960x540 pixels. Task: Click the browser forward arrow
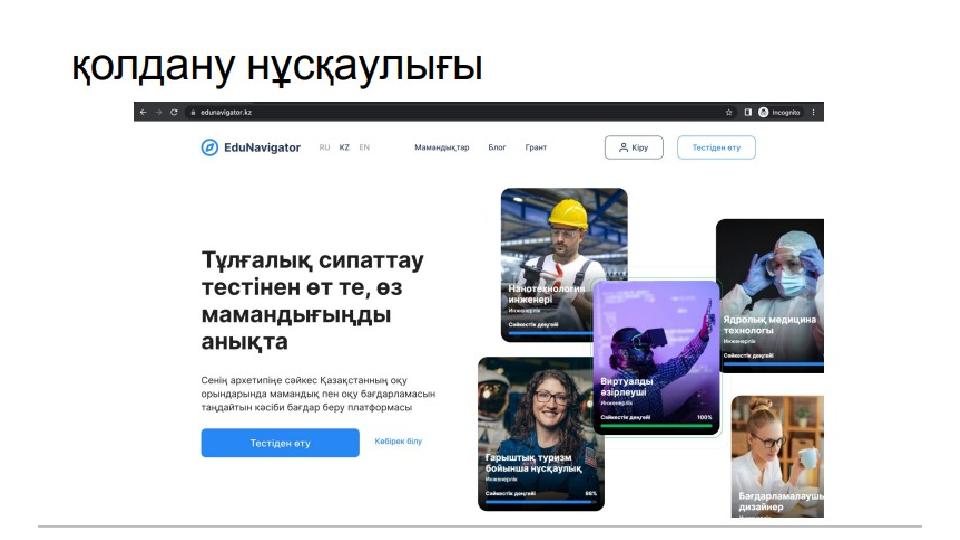click(x=159, y=112)
